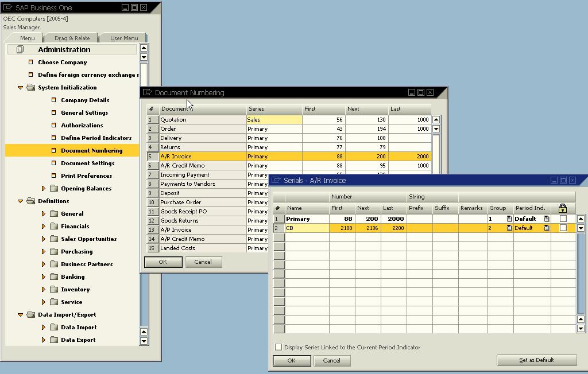Click the Document Numbering window title icon
The width and height of the screenshot is (588, 374).
(x=148, y=92)
